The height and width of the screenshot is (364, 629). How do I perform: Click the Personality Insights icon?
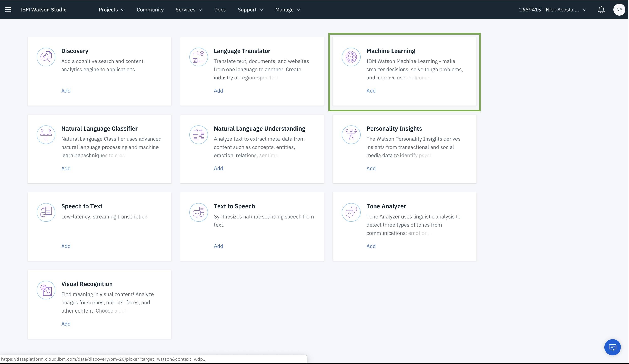point(351,135)
